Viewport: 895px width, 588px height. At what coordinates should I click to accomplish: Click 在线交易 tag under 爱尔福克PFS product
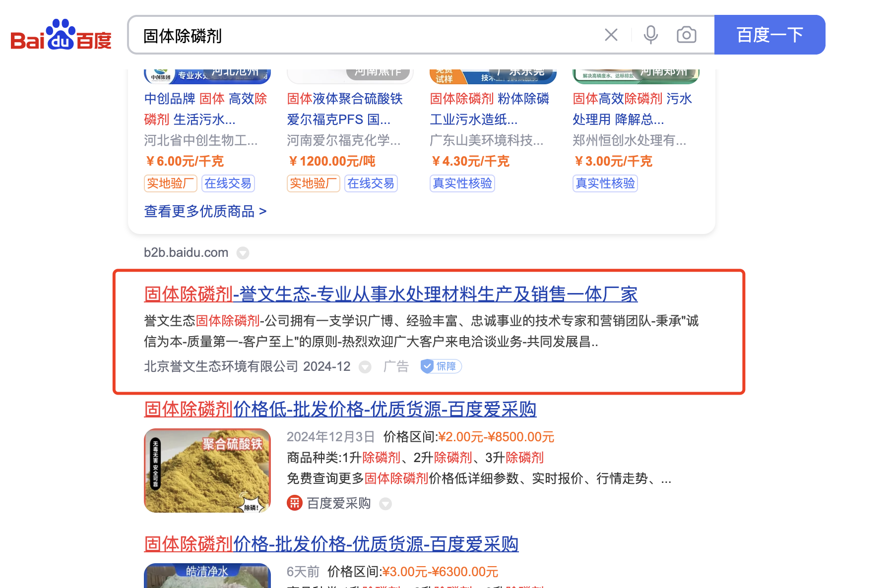click(x=371, y=183)
